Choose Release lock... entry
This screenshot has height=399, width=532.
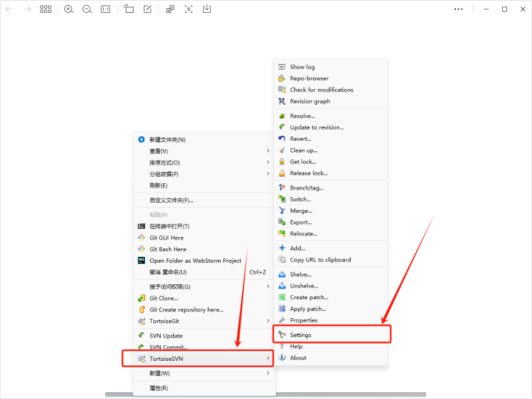point(331,173)
